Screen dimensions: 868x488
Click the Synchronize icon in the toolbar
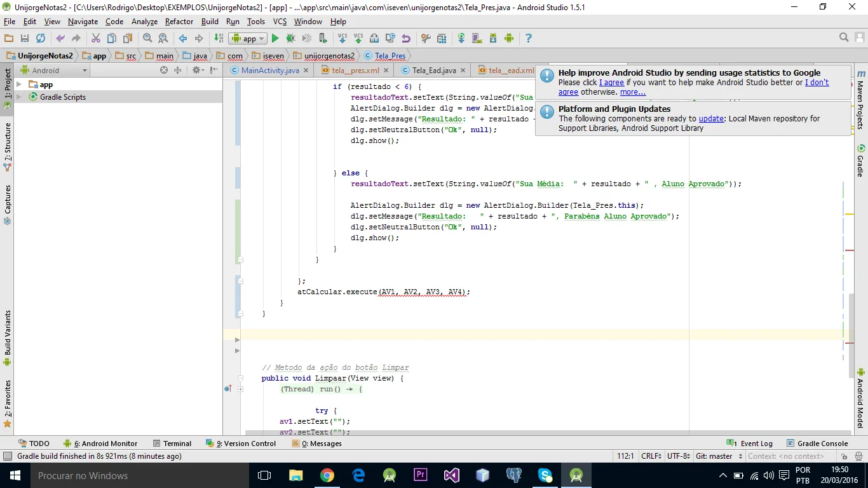(x=40, y=39)
